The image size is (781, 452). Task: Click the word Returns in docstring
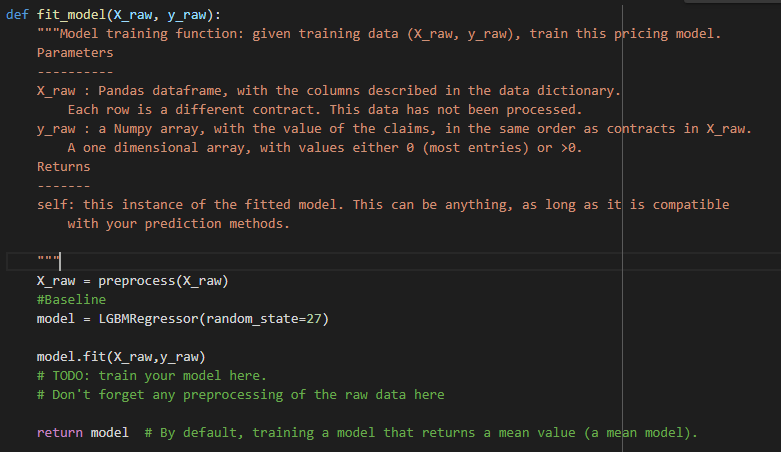(64, 167)
